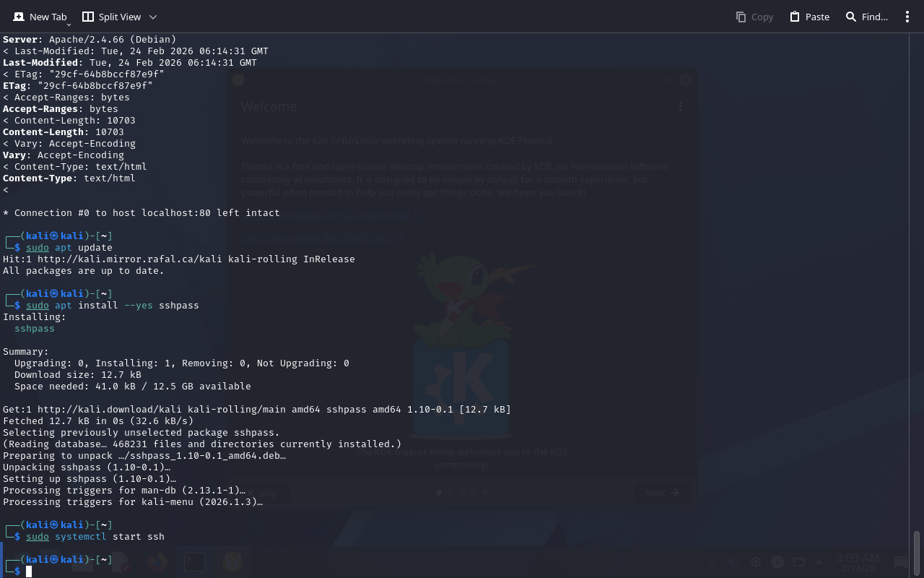Expand the Split View chevron menu
The image size is (924, 578).
click(x=152, y=17)
